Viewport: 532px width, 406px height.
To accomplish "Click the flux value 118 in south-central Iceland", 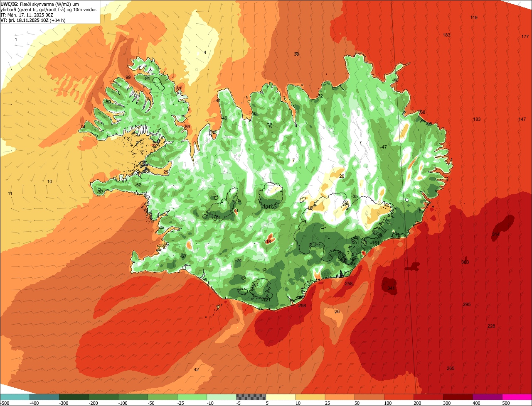I will point(268,242).
